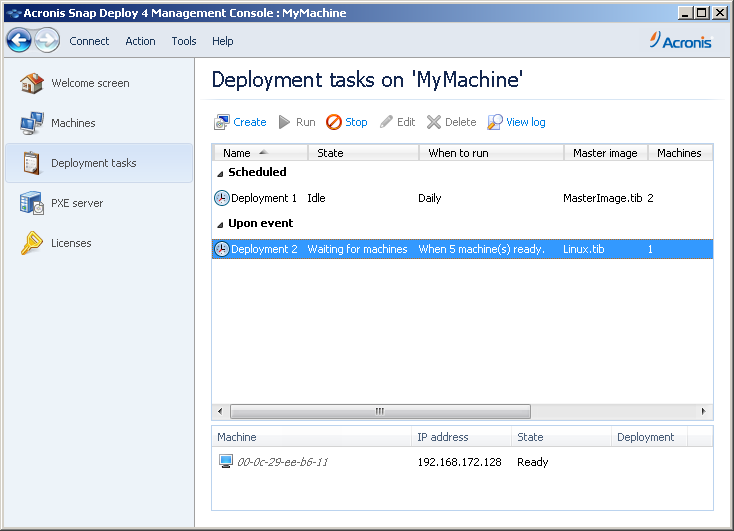
Task: Collapse the Scheduled group
Action: point(220,174)
